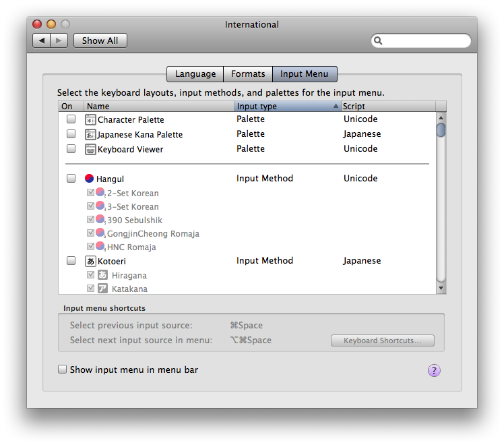Screen dimensions: 504x445
Task: Click the 3-Set Korean icon
Action: point(100,206)
